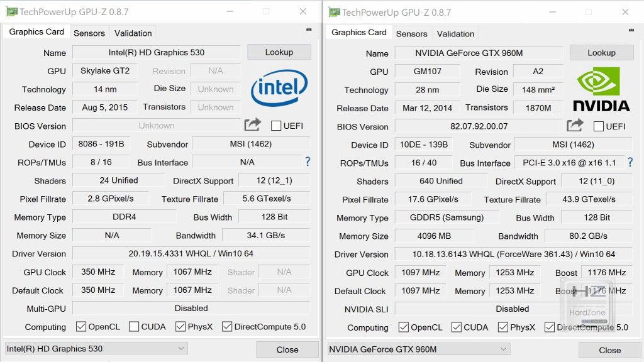Click the 43.9 GTexel/s texture fillrate value
This screenshot has width=644, height=362.
click(x=589, y=199)
